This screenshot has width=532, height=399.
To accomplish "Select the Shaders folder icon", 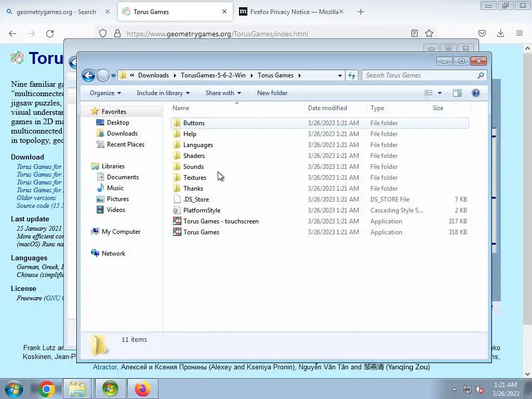I will [x=177, y=156].
